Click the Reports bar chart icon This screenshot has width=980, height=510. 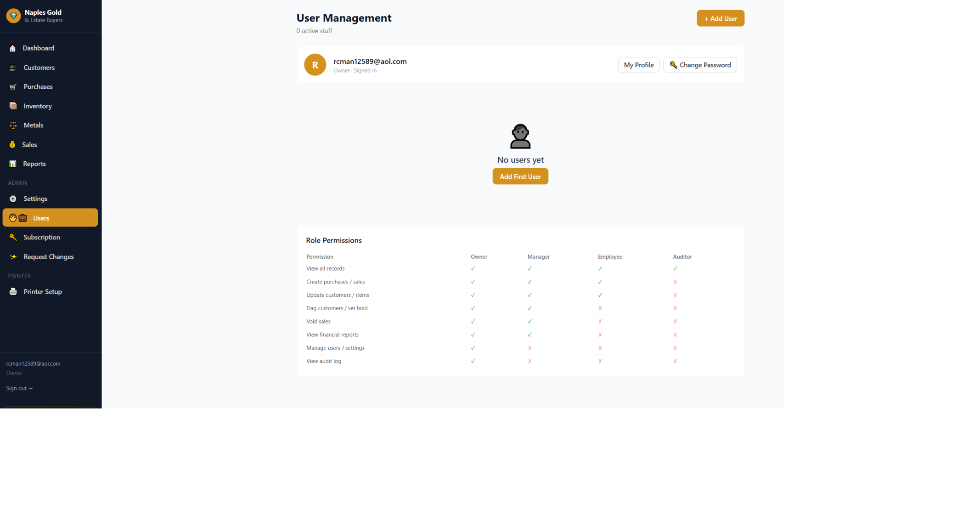click(13, 164)
